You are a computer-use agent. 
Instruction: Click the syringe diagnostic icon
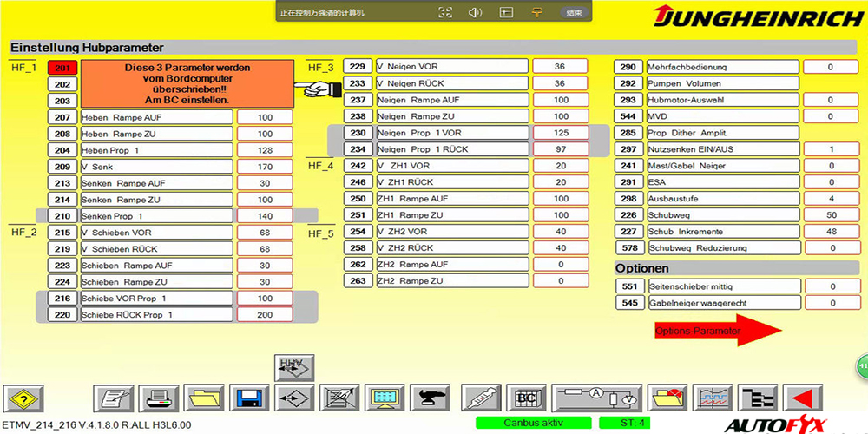pyautogui.click(x=480, y=398)
